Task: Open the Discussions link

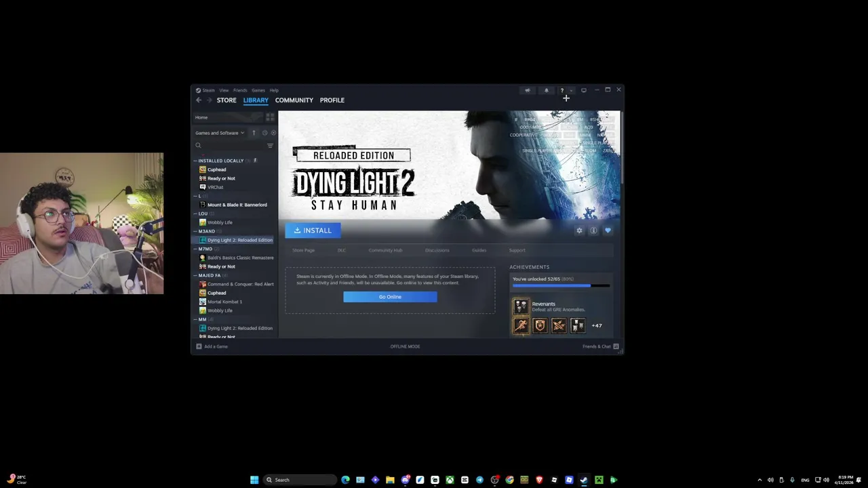Action: (x=437, y=250)
